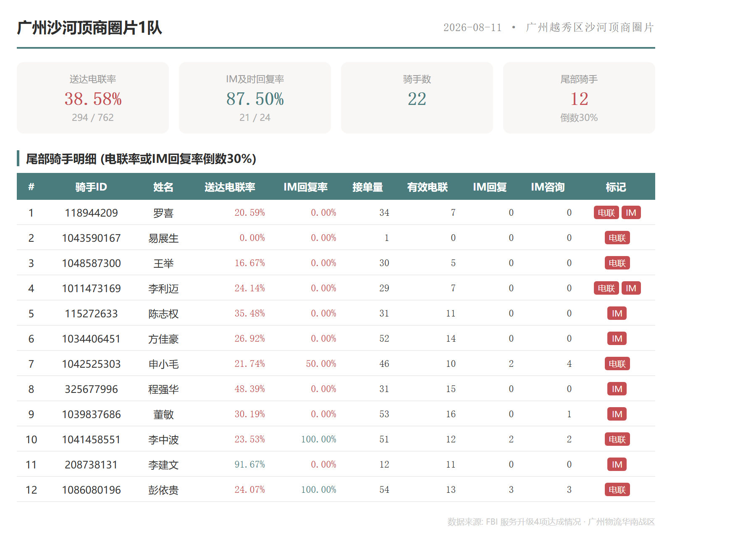Select rider ID 115272633

tap(91, 314)
